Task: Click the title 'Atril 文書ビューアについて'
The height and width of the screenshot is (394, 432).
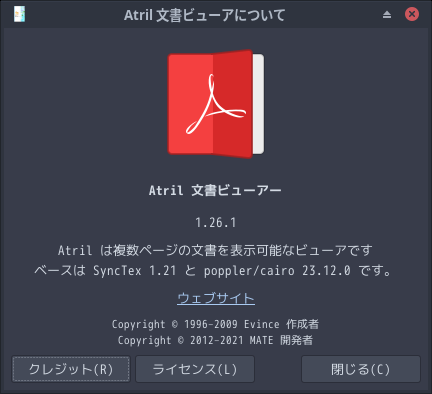Action: (205, 15)
